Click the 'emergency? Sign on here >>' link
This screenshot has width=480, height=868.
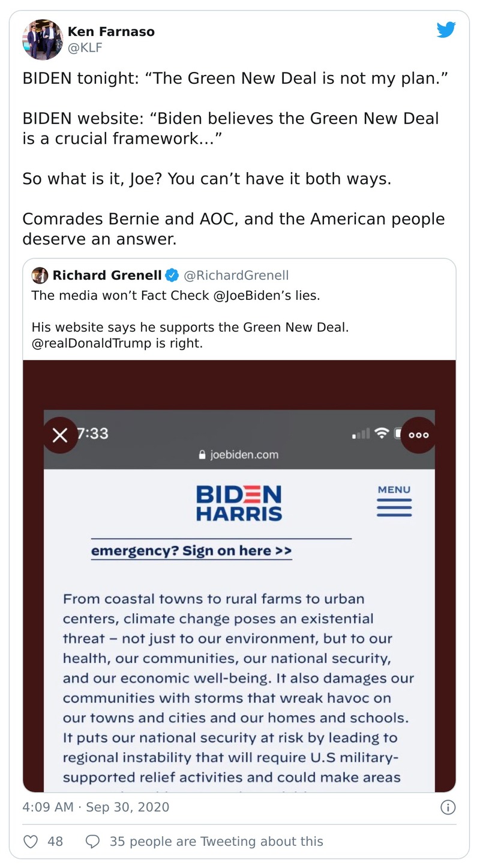coord(191,551)
